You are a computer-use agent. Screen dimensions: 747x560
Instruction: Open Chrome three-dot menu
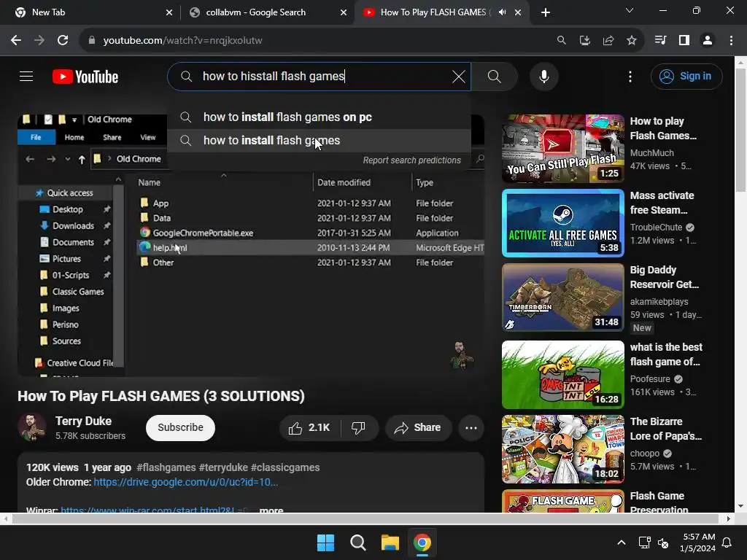731,41
